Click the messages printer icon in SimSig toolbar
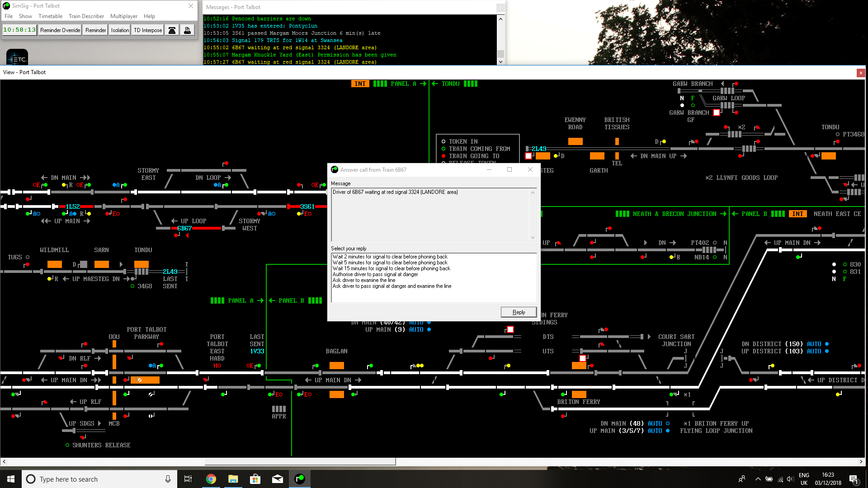The height and width of the screenshot is (488, 868). [x=187, y=30]
